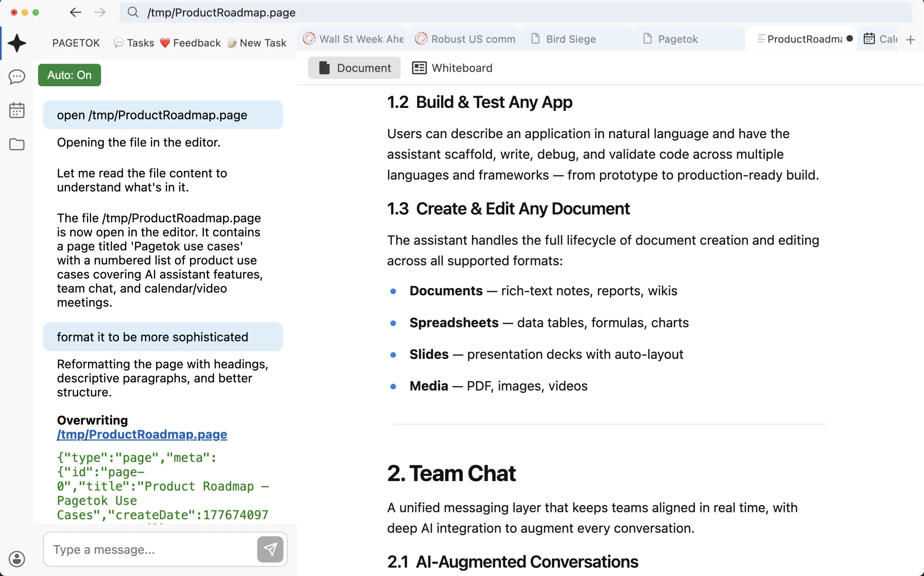Click the search magnifier icon in address bar
Screen dimensions: 924x576
point(133,13)
